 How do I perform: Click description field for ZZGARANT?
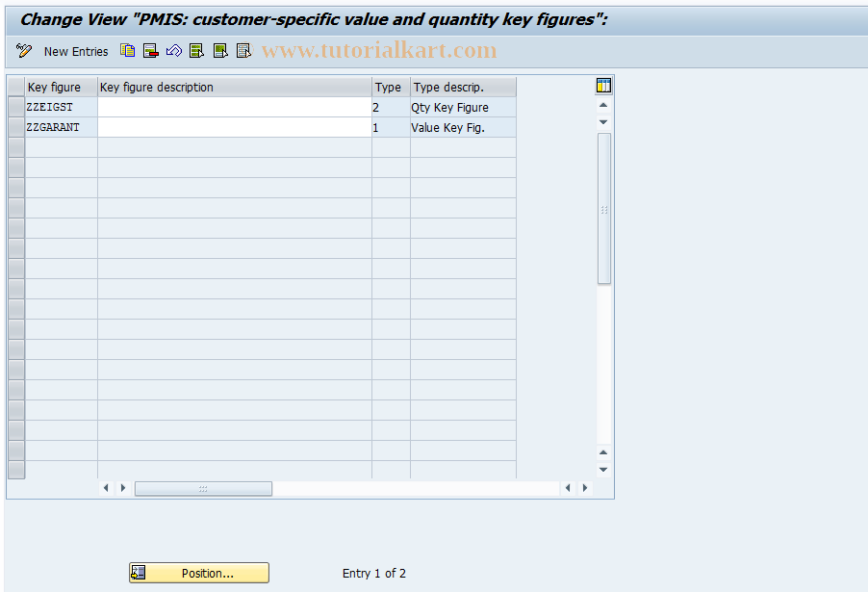pos(235,127)
